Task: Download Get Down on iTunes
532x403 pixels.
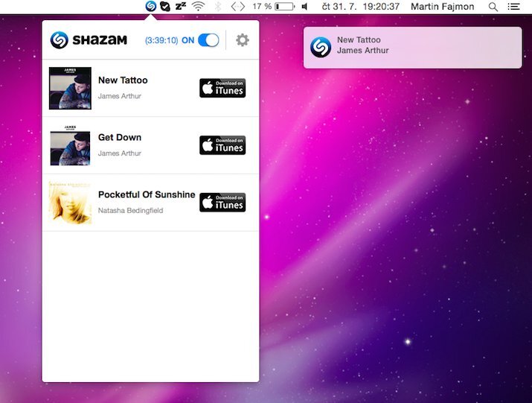Action: point(222,145)
